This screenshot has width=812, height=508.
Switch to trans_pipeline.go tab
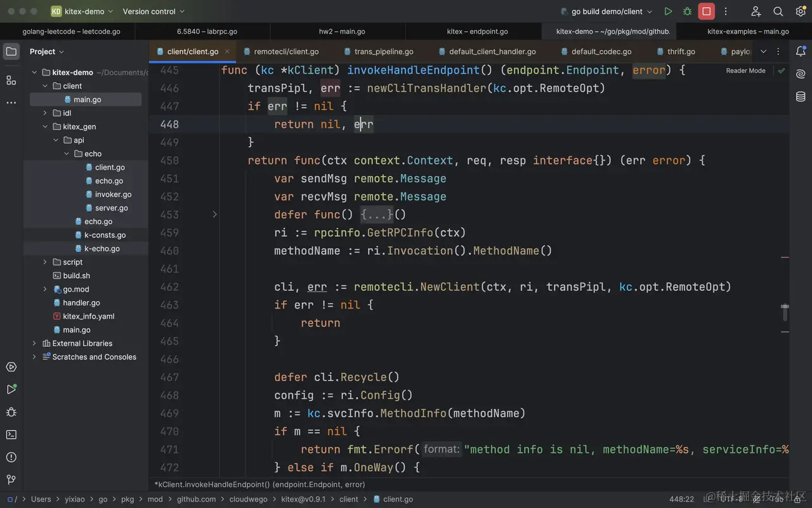(379, 51)
